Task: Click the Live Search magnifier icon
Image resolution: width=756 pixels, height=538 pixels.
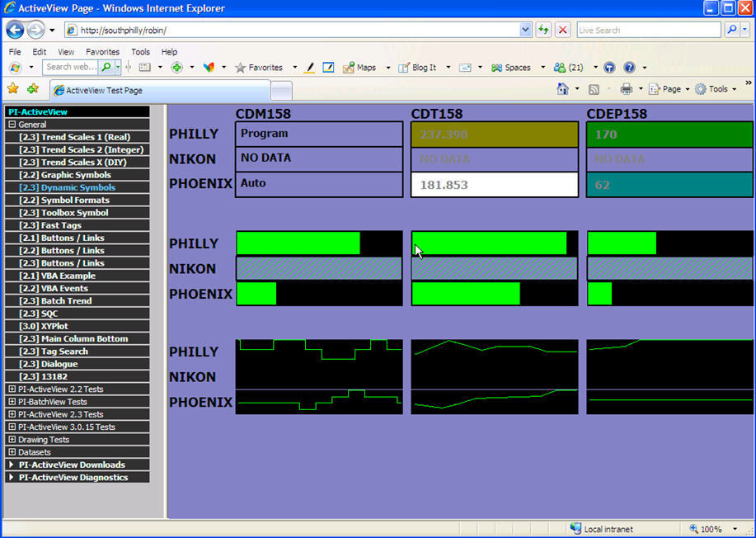Action: point(732,30)
